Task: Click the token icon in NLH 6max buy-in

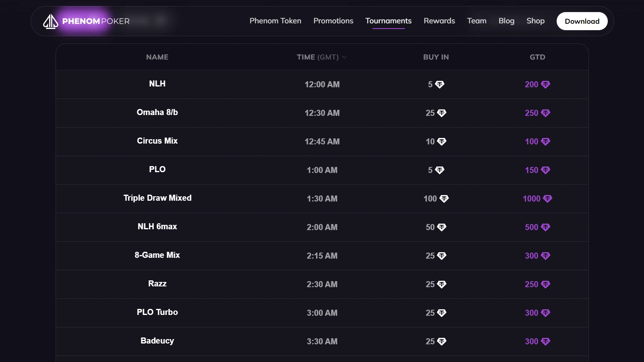Action: pos(442,227)
